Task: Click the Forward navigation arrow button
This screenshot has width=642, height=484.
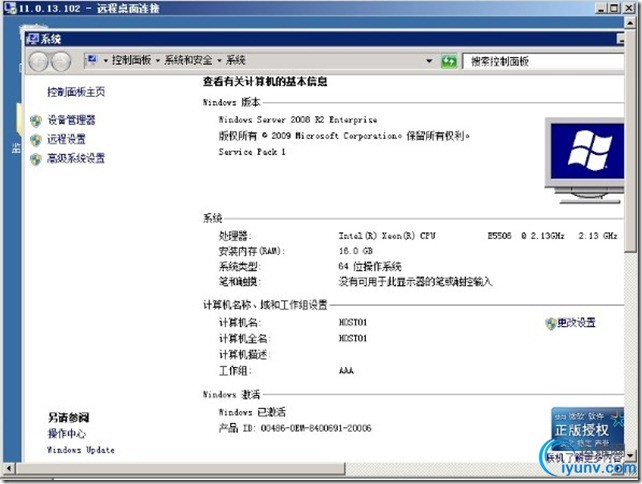Action: (61, 62)
